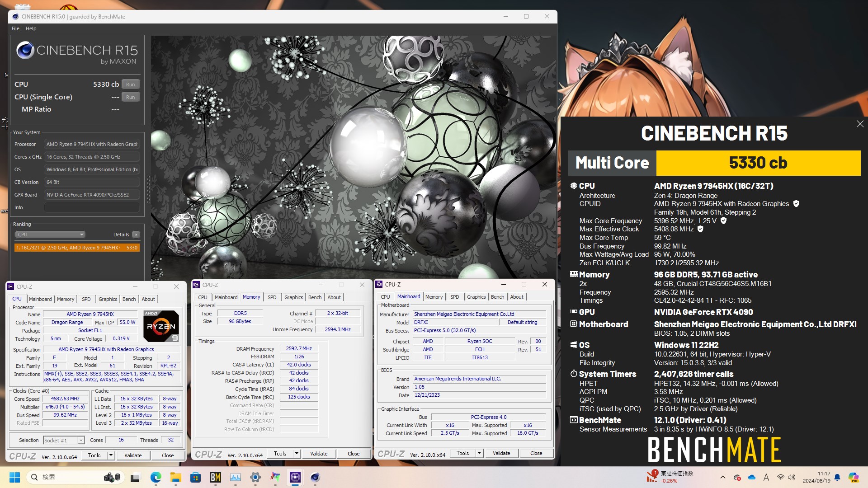Run the Cinebench CPU multi-core test
The image size is (868, 488).
click(130, 84)
